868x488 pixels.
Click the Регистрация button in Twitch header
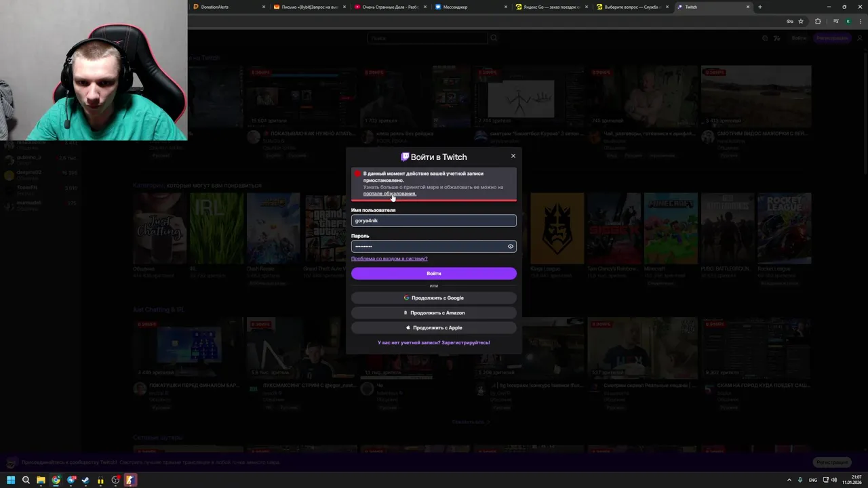[x=832, y=38]
